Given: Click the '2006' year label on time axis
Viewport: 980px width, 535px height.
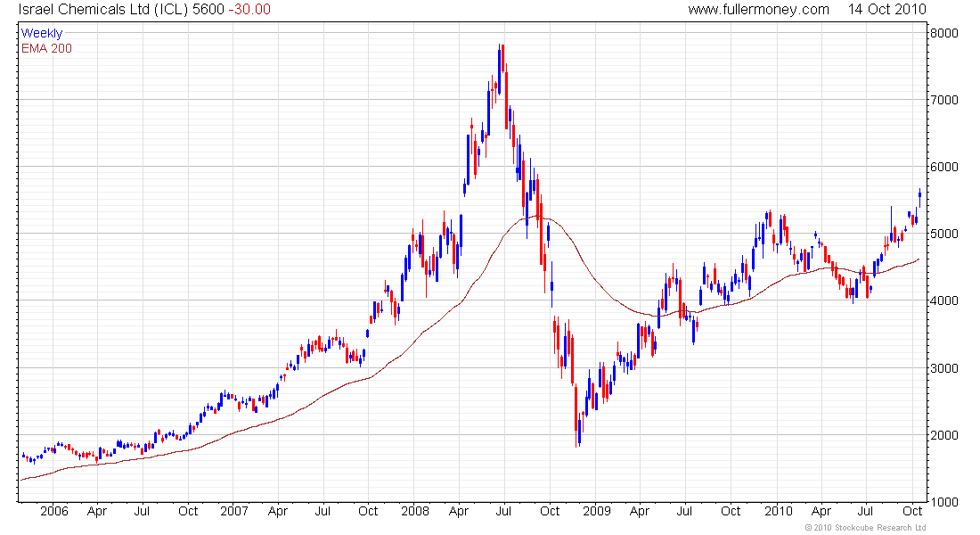Looking at the screenshot, I should point(53,511).
